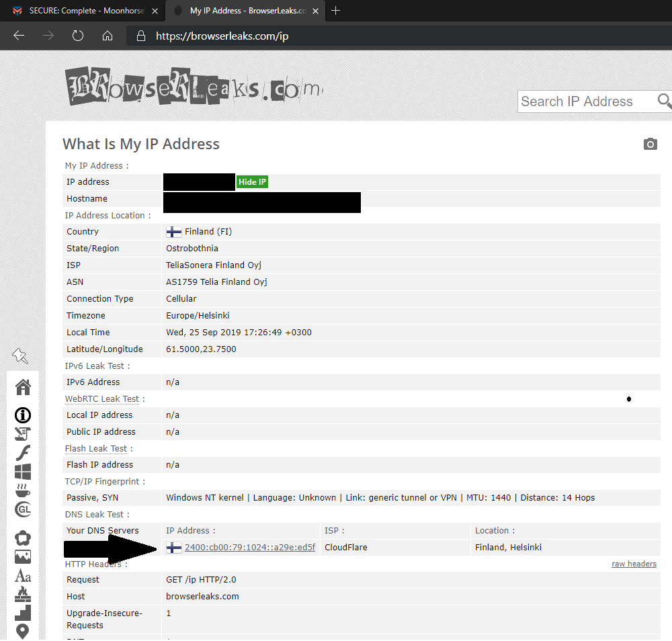672x641 pixels.
Task: Click the browser home button
Action: (x=108, y=36)
